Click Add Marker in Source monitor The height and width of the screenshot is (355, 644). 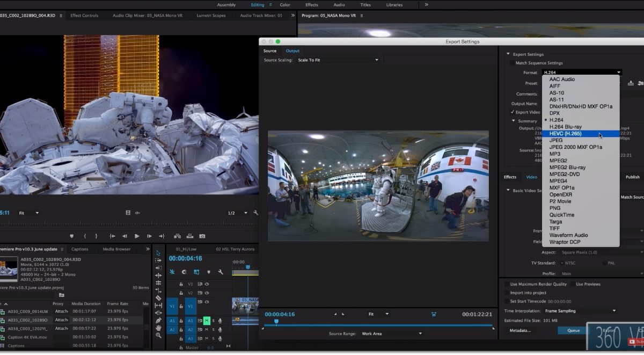(x=72, y=236)
